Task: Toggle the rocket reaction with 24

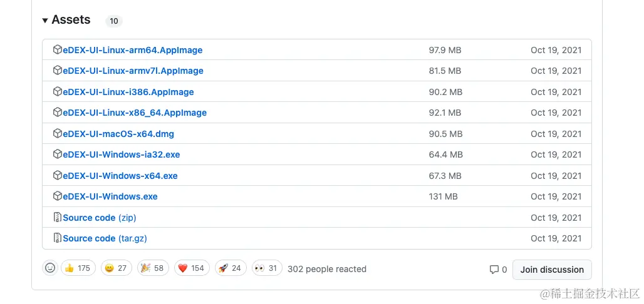Action: click(230, 268)
